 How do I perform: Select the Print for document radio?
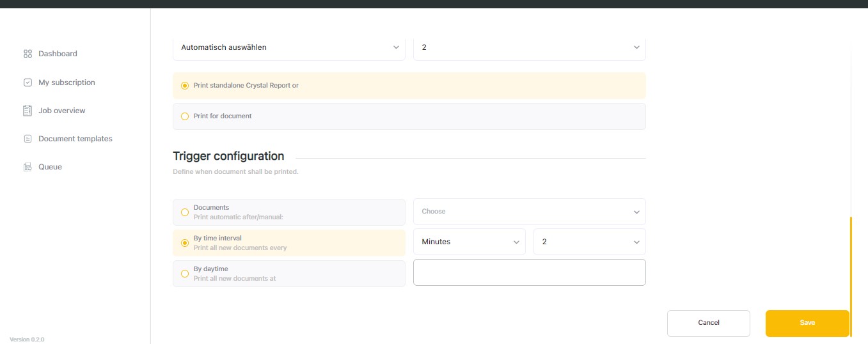(x=185, y=116)
